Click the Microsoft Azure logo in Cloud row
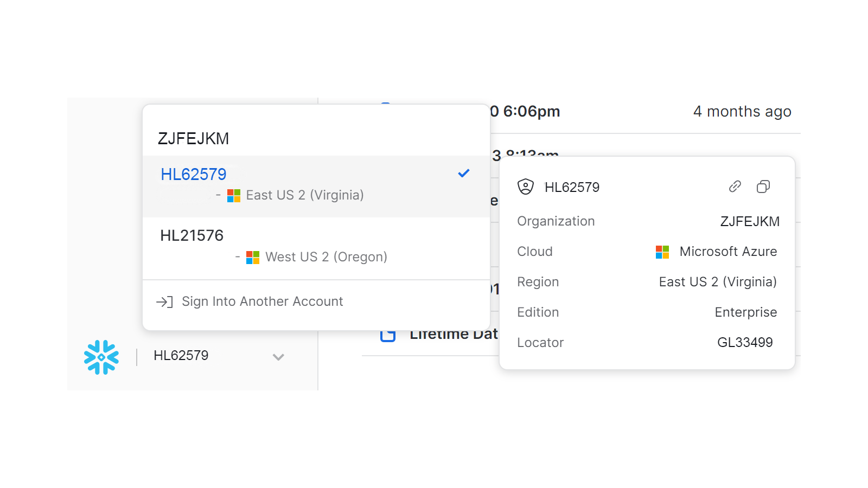Viewport: 868px width, 488px height. pyautogui.click(x=662, y=252)
